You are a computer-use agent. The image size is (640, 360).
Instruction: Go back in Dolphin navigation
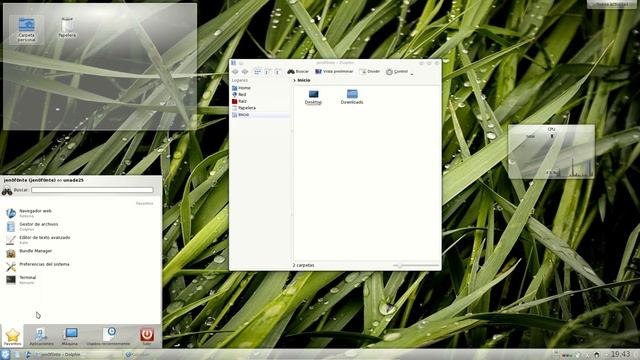235,72
